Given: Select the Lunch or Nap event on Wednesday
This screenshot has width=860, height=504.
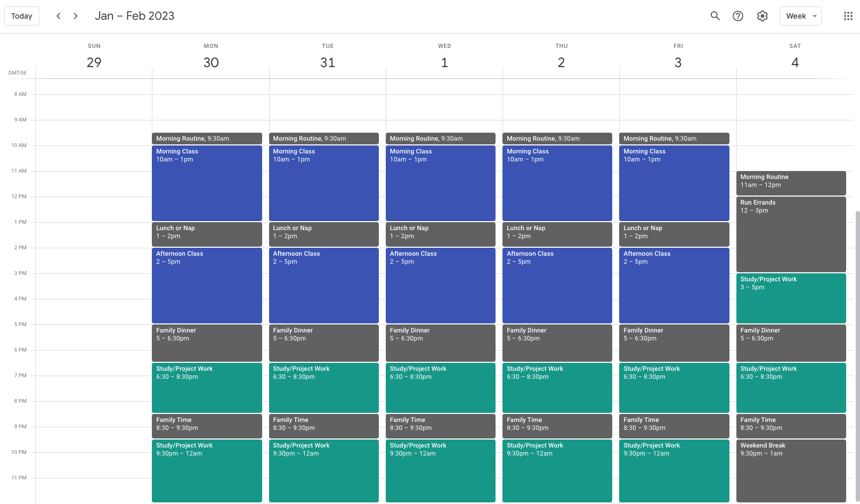Looking at the screenshot, I should point(440,234).
